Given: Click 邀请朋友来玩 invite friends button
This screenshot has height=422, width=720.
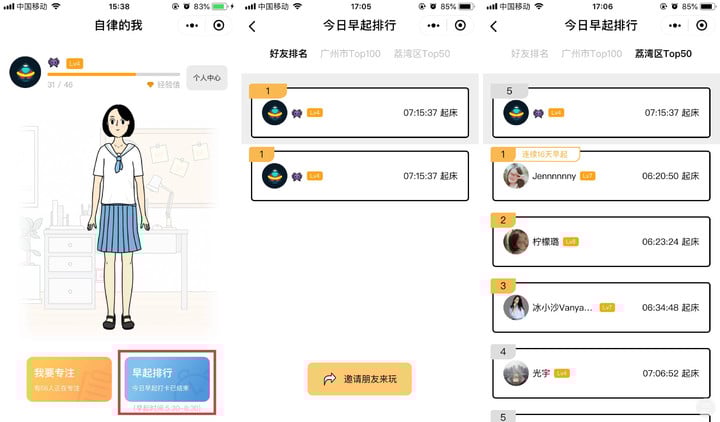Looking at the screenshot, I should tap(360, 379).
